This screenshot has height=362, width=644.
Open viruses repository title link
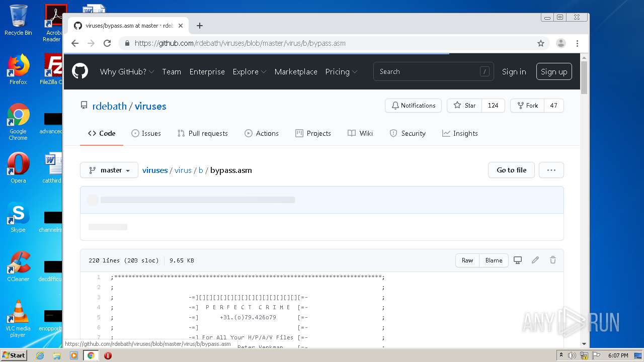click(150, 106)
